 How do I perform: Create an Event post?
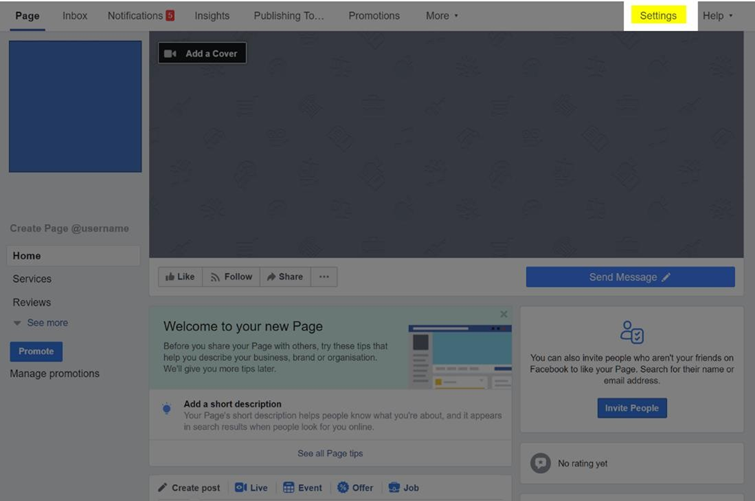tap(302, 488)
